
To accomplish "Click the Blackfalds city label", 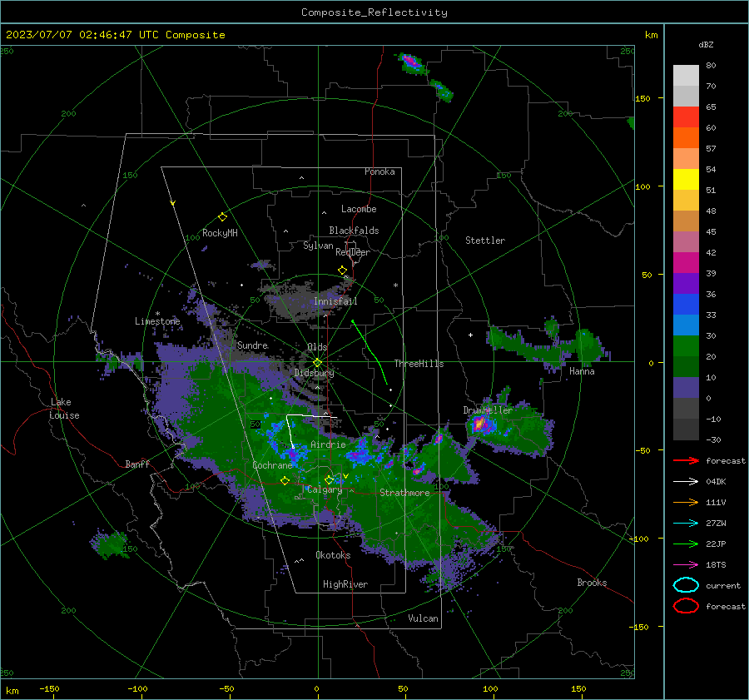I will pyautogui.click(x=354, y=231).
